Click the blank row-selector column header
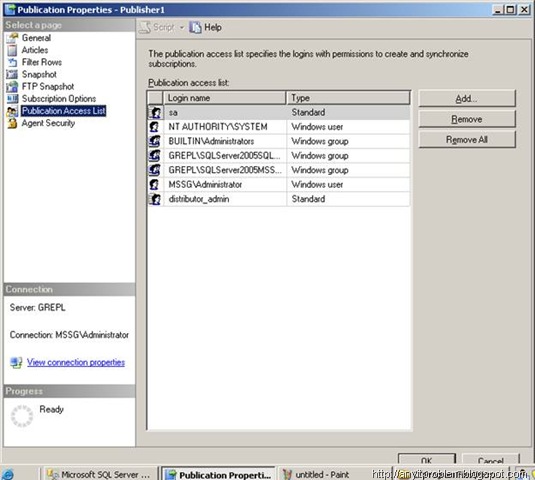 pos(156,98)
